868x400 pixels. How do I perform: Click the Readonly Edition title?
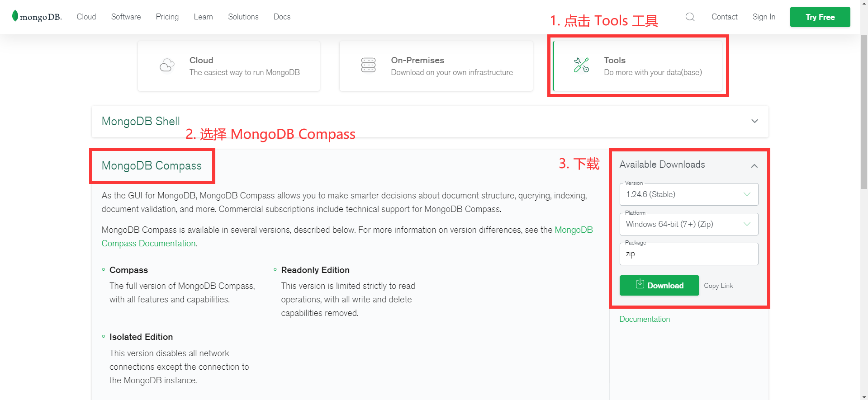[x=315, y=270]
